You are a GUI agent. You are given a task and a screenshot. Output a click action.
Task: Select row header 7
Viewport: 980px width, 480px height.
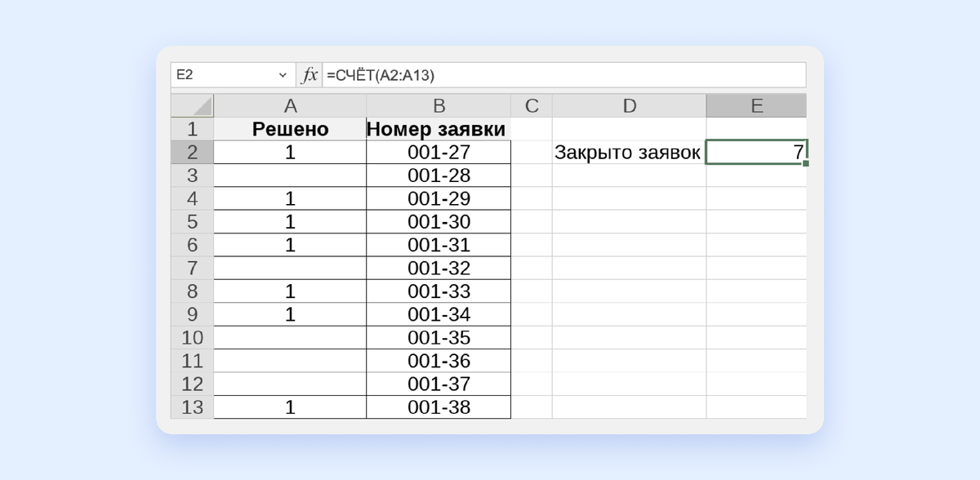[x=193, y=267]
